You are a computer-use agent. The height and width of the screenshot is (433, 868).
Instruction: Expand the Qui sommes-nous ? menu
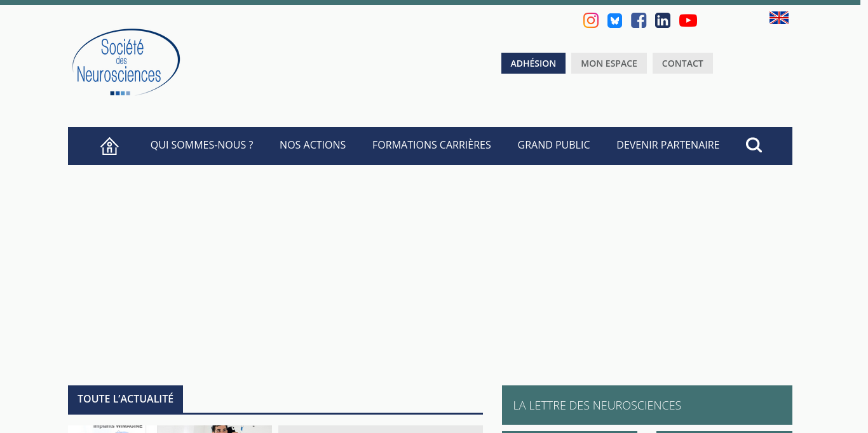tap(201, 145)
